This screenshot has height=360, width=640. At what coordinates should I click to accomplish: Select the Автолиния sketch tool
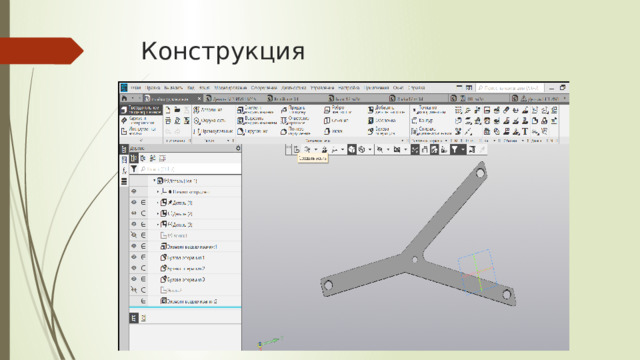point(207,110)
